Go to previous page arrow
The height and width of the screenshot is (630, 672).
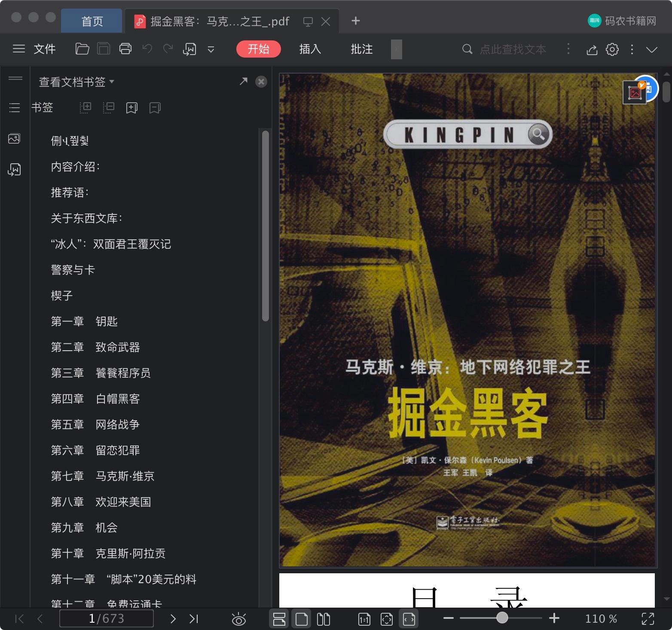coord(40,619)
